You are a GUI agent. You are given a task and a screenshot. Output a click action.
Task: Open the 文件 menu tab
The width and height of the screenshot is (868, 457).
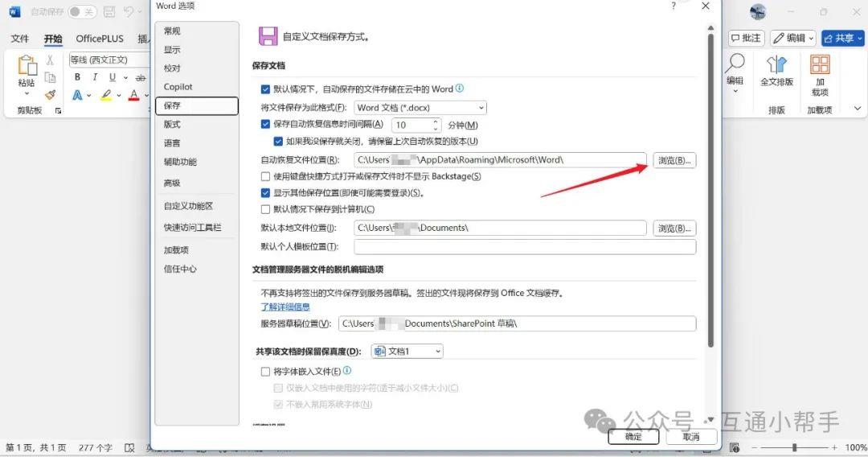(x=20, y=39)
